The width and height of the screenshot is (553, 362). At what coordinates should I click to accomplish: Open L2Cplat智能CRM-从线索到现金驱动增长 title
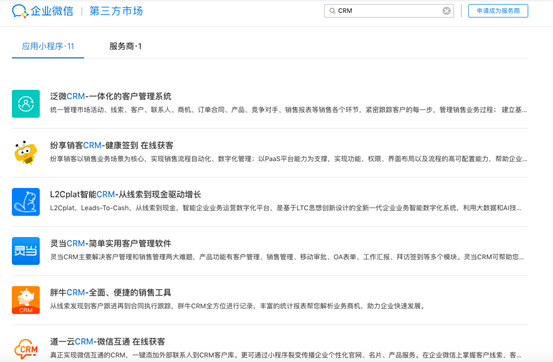coord(125,194)
